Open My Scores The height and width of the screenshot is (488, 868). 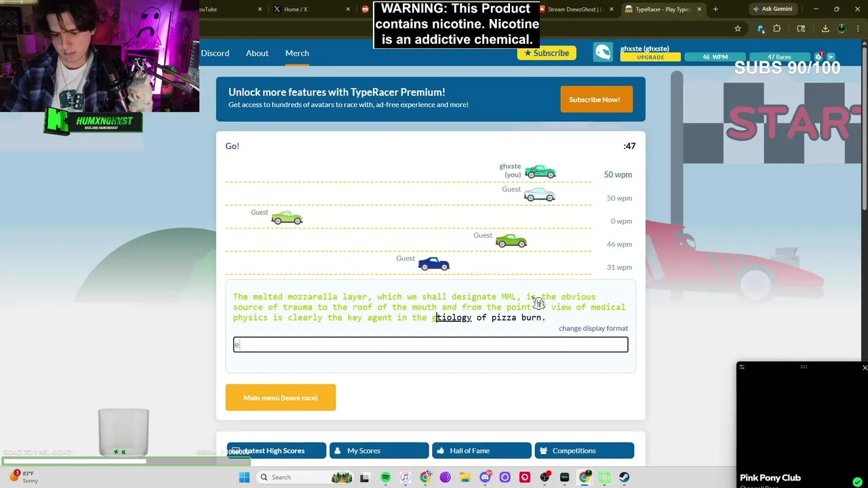379,451
